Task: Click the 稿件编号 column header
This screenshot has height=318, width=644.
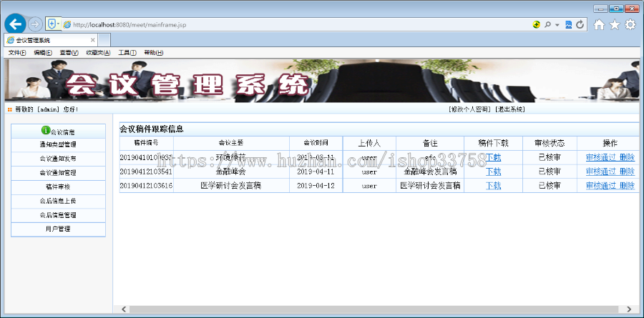Action: pos(146,143)
